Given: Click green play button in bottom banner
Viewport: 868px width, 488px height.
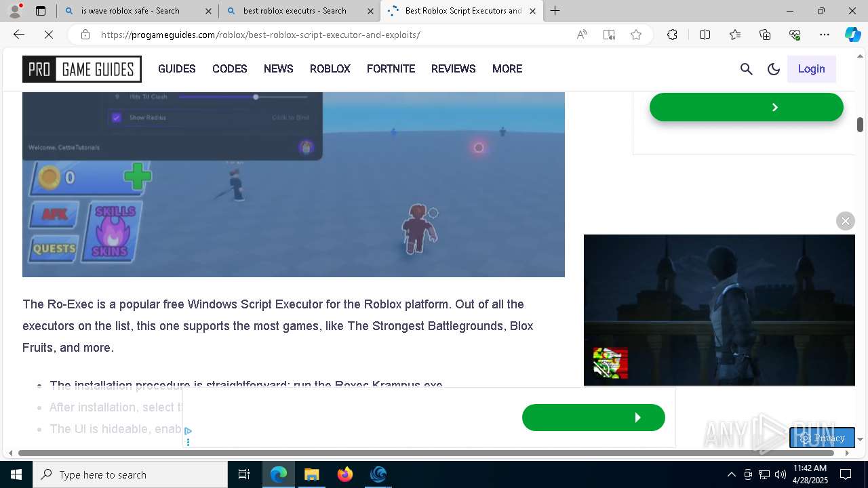Looking at the screenshot, I should 593,418.
